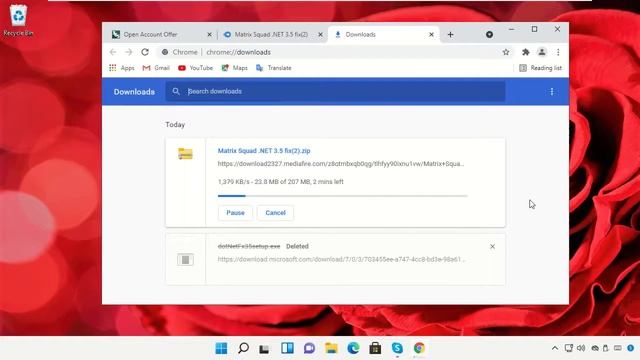640x360 pixels.
Task: Open the YouTube bookmark
Action: click(x=196, y=68)
